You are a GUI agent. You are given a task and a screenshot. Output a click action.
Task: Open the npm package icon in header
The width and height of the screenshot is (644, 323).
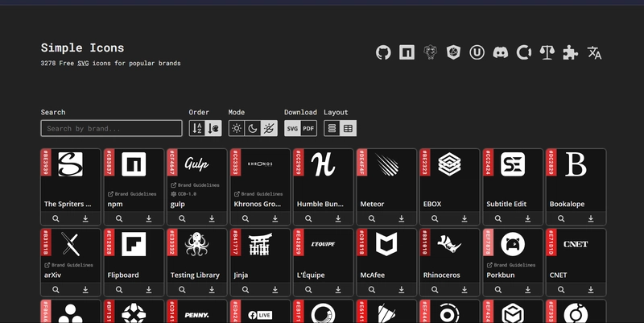pyautogui.click(x=407, y=52)
